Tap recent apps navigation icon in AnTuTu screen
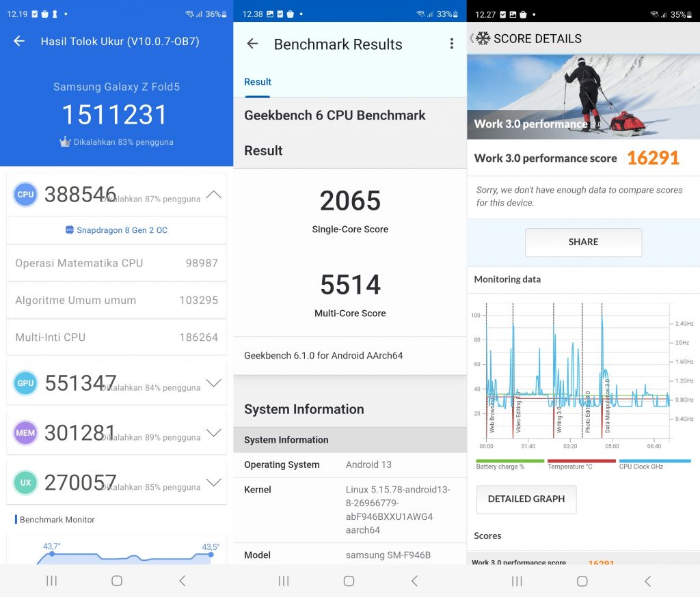The width and height of the screenshot is (700, 597). click(x=52, y=581)
